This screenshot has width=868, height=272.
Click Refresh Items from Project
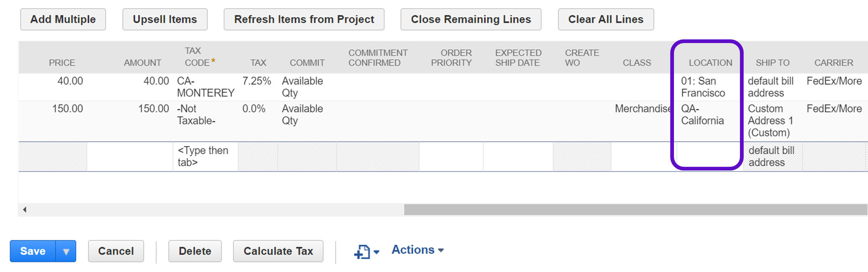coord(304,20)
